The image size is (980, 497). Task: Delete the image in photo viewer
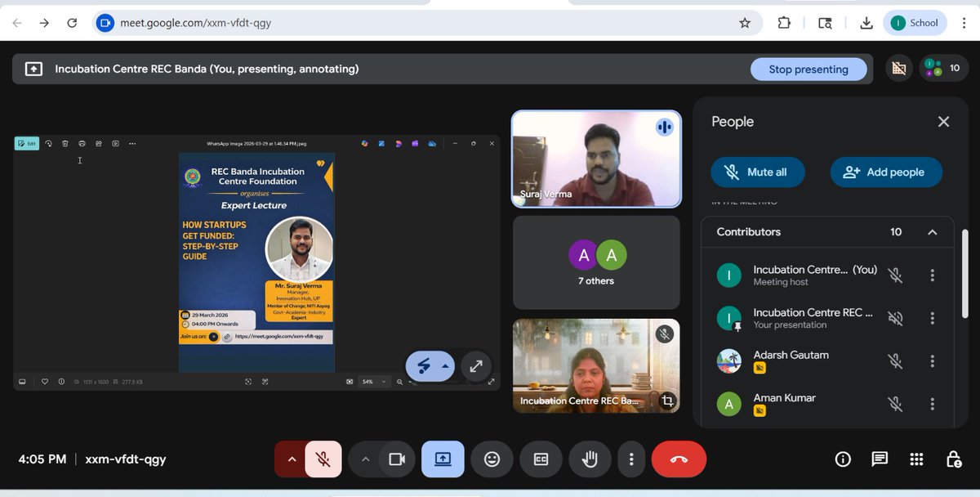[65, 143]
